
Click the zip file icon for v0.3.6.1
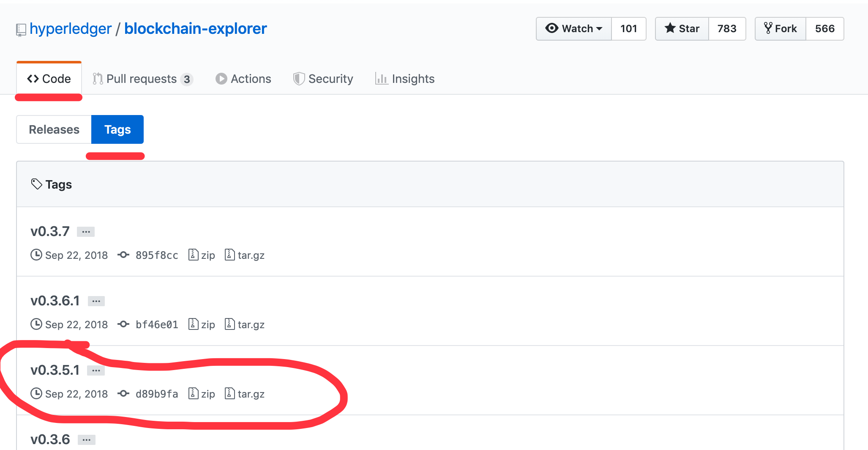point(193,324)
